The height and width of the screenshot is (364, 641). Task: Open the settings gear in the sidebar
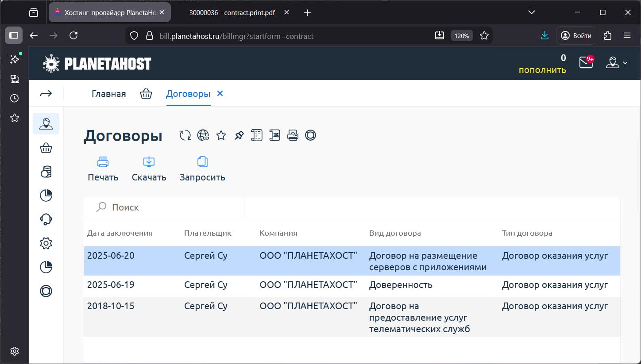(x=46, y=243)
